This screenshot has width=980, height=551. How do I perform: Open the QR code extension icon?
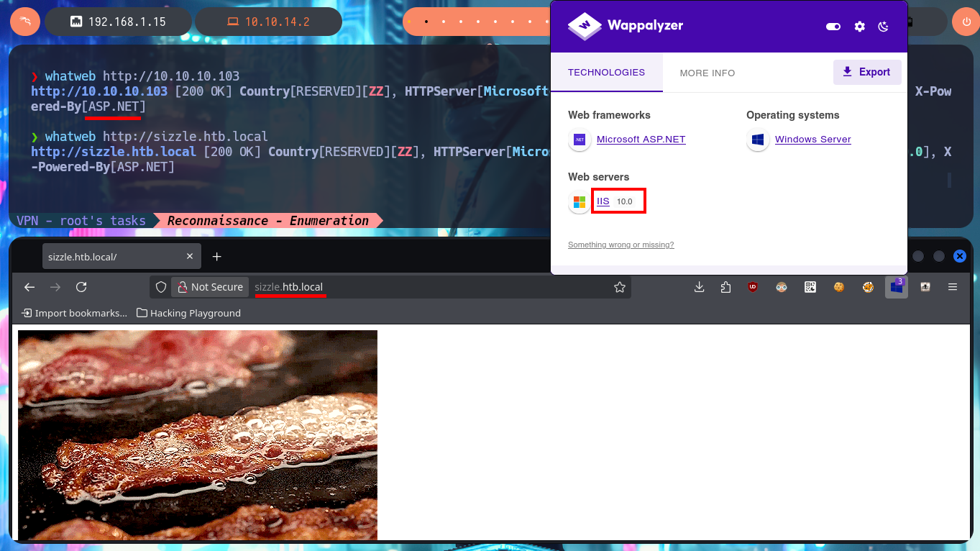tap(810, 287)
